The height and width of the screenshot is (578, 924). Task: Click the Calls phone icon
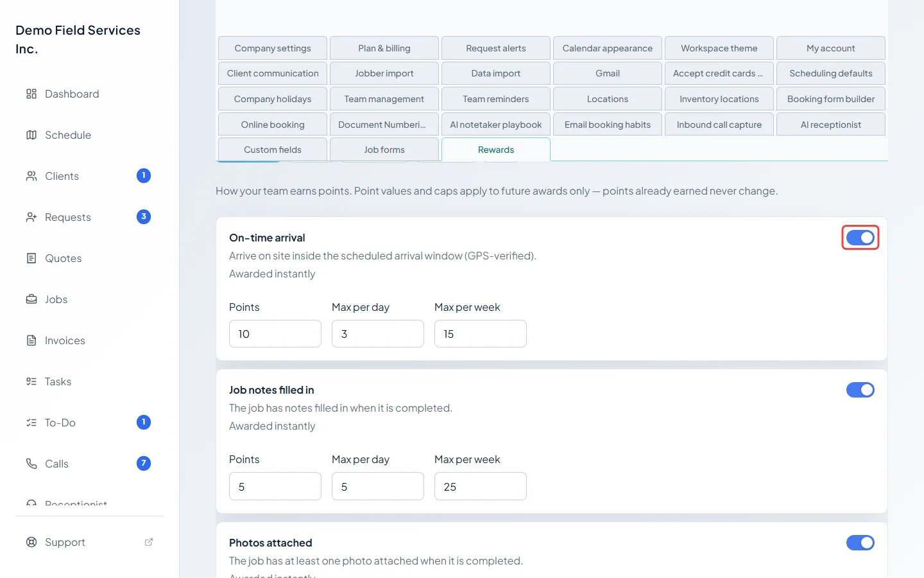click(x=31, y=464)
